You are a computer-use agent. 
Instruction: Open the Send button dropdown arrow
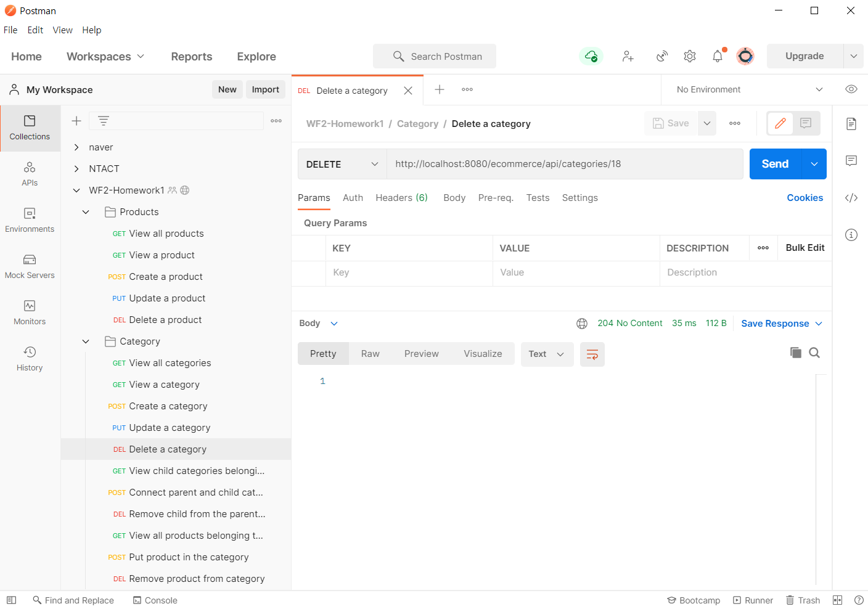pyautogui.click(x=814, y=164)
